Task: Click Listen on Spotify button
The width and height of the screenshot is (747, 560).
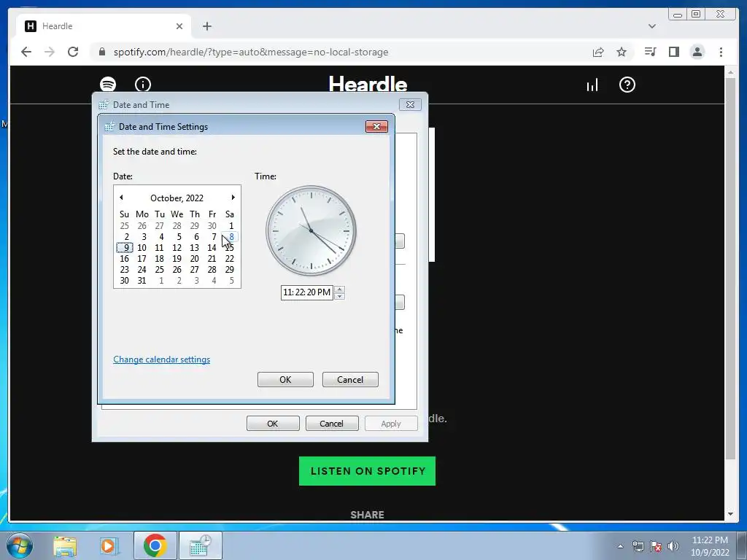Action: click(x=368, y=471)
